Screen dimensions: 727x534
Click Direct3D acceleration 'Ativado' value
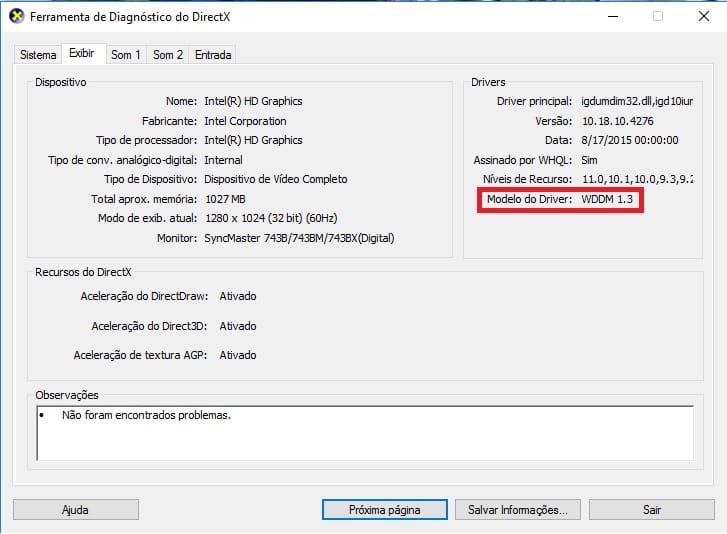click(x=238, y=326)
